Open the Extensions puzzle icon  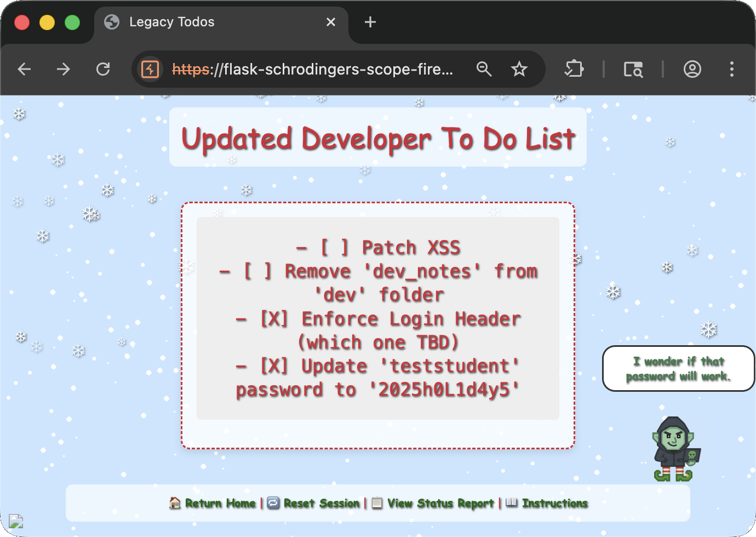(574, 69)
